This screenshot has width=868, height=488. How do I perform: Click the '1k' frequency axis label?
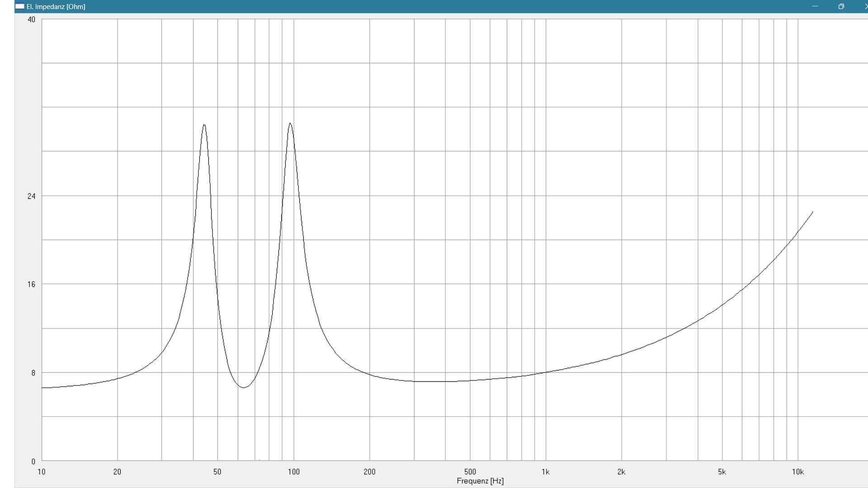pyautogui.click(x=546, y=472)
